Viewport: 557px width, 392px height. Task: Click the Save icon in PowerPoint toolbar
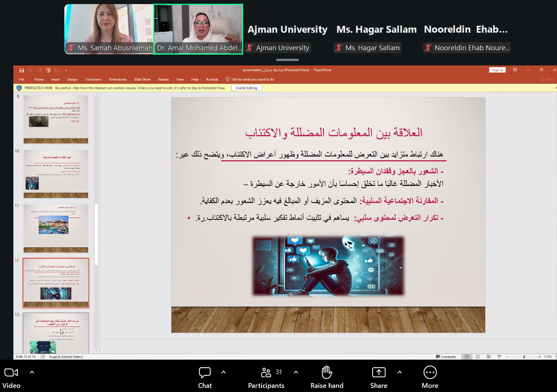[22, 70]
